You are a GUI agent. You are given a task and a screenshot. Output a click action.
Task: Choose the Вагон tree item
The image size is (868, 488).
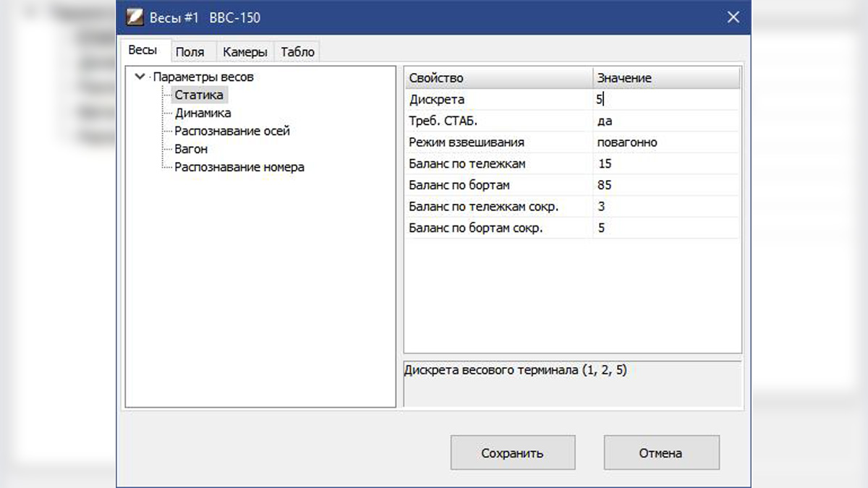(x=191, y=149)
